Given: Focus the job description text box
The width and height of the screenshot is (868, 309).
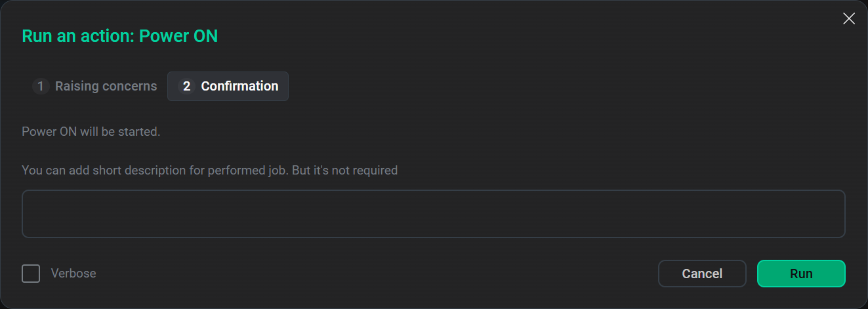Looking at the screenshot, I should 434,214.
